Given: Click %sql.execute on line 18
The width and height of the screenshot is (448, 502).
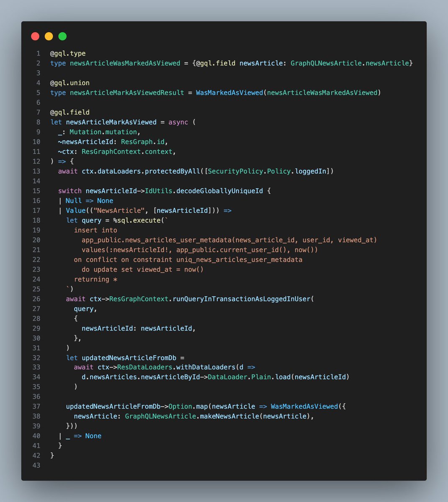Looking at the screenshot, I should click(x=137, y=220).
